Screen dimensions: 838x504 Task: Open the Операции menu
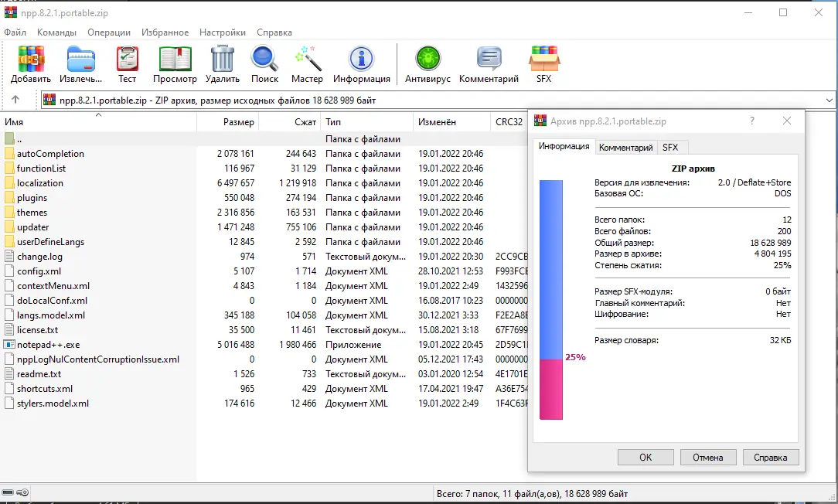[109, 32]
